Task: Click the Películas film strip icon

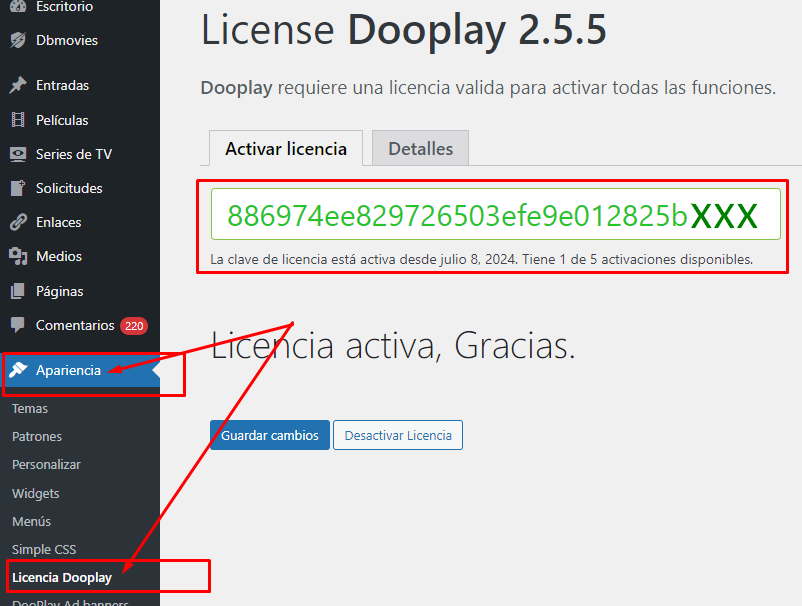Action: tap(18, 120)
